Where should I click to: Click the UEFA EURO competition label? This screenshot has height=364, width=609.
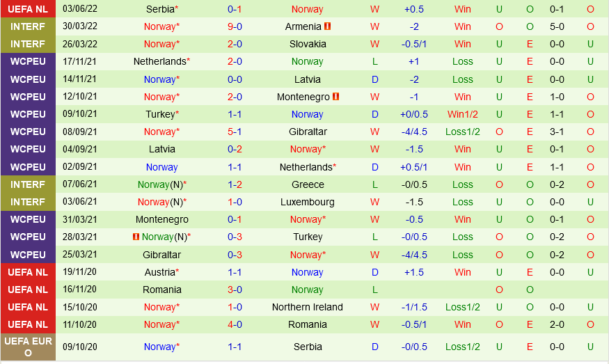point(28,347)
